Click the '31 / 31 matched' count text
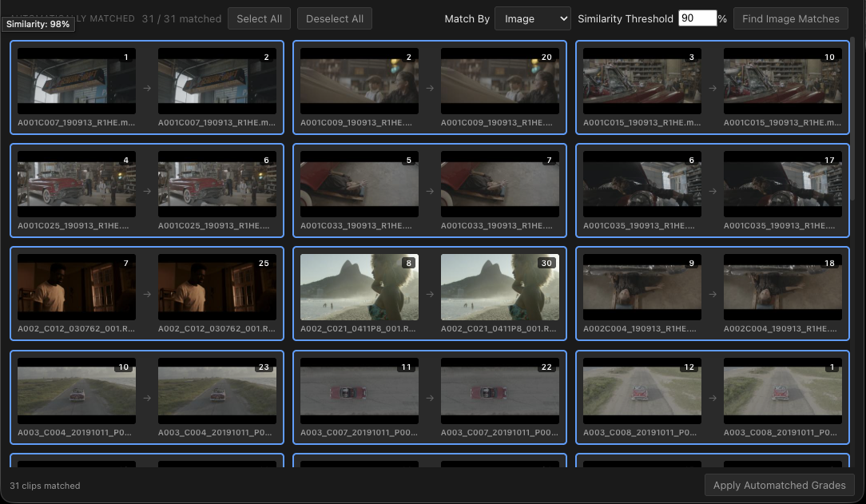The width and height of the screenshot is (866, 504). pos(181,18)
